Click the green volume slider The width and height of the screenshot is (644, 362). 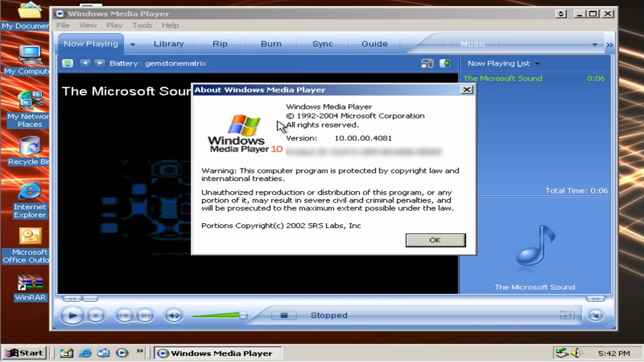coord(219,315)
